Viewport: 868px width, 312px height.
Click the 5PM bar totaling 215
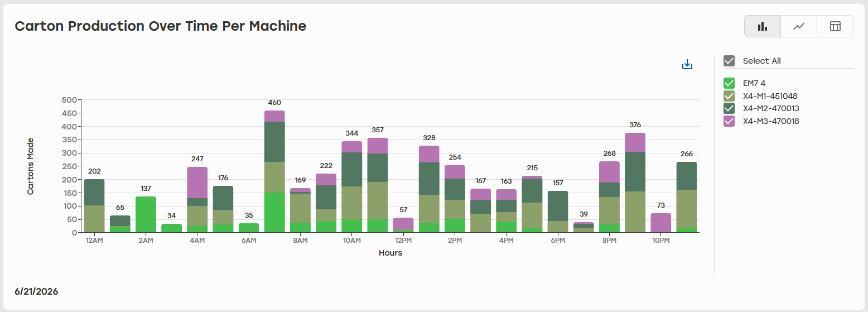pyautogui.click(x=532, y=204)
